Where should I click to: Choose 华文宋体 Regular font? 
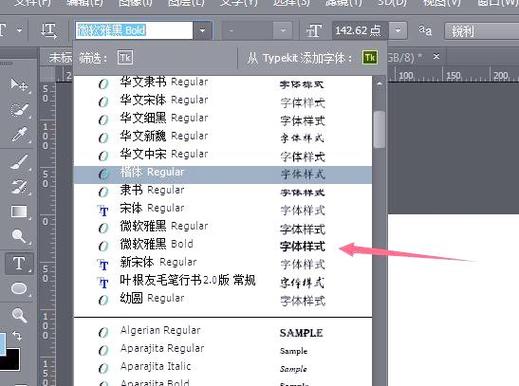tap(223, 100)
